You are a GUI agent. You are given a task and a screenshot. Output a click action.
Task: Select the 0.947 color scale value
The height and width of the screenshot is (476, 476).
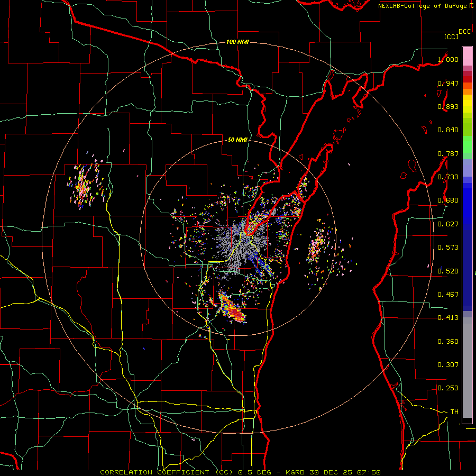click(448, 83)
